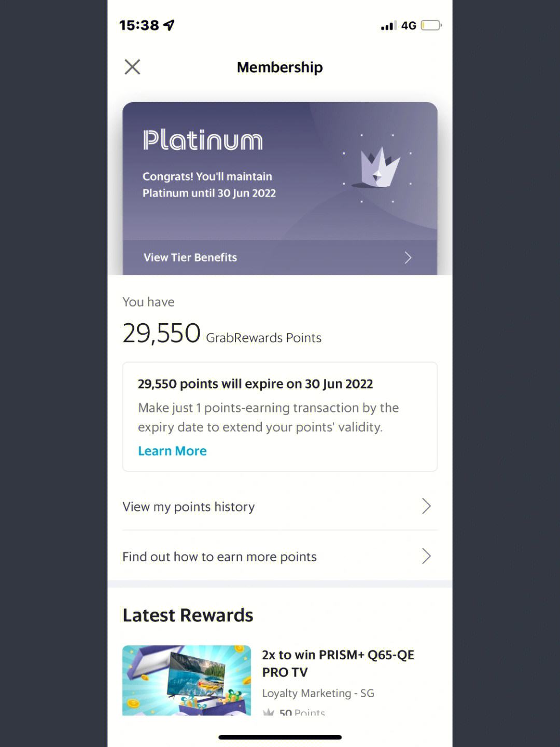
Task: Open chevron for earning more points
Action: point(426,556)
